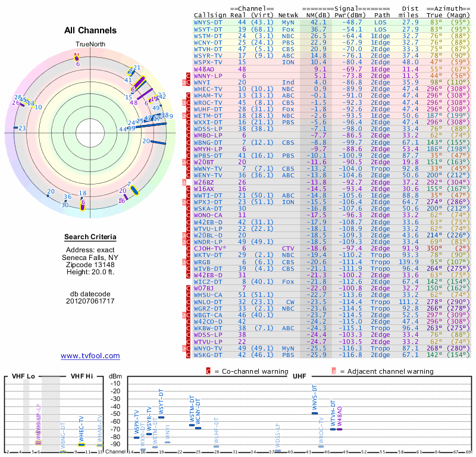
Task: Click the co-channel 'C' icon beside CJOH-TV
Action: pyautogui.click(x=188, y=248)
